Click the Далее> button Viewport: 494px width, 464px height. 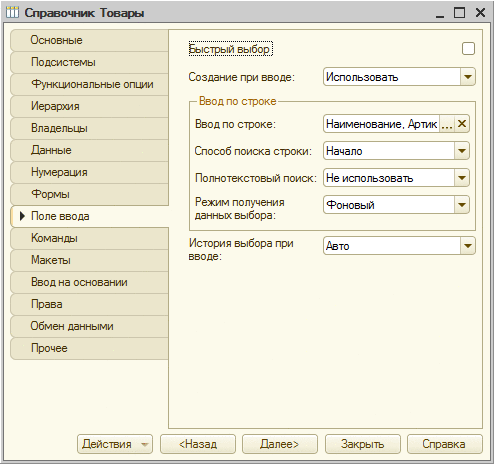coord(280,444)
